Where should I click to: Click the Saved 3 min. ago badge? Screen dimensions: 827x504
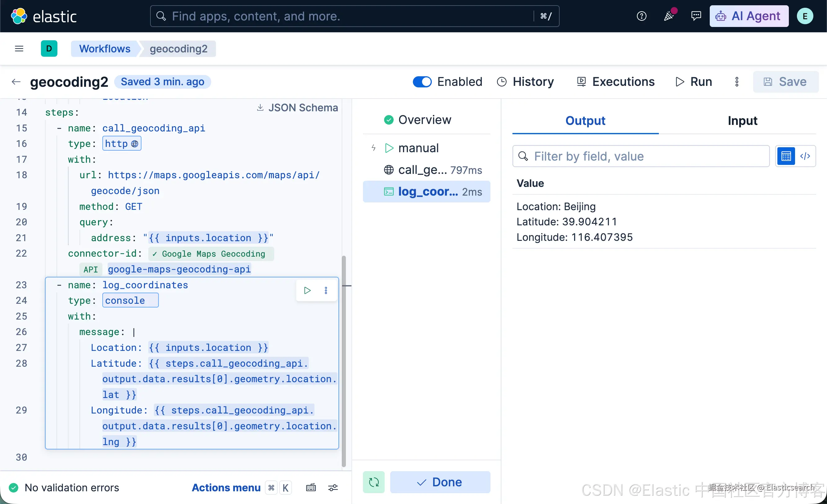coord(163,82)
